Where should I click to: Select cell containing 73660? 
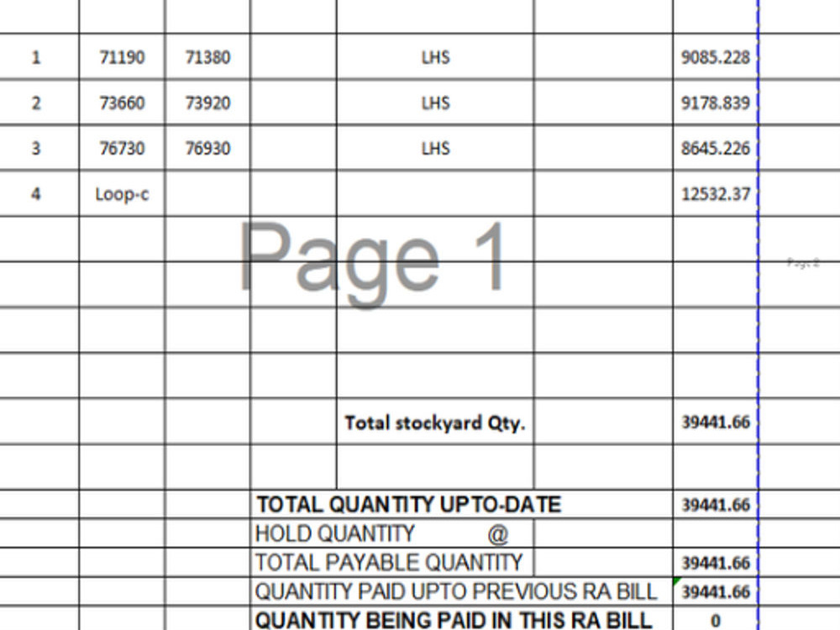[122, 102]
